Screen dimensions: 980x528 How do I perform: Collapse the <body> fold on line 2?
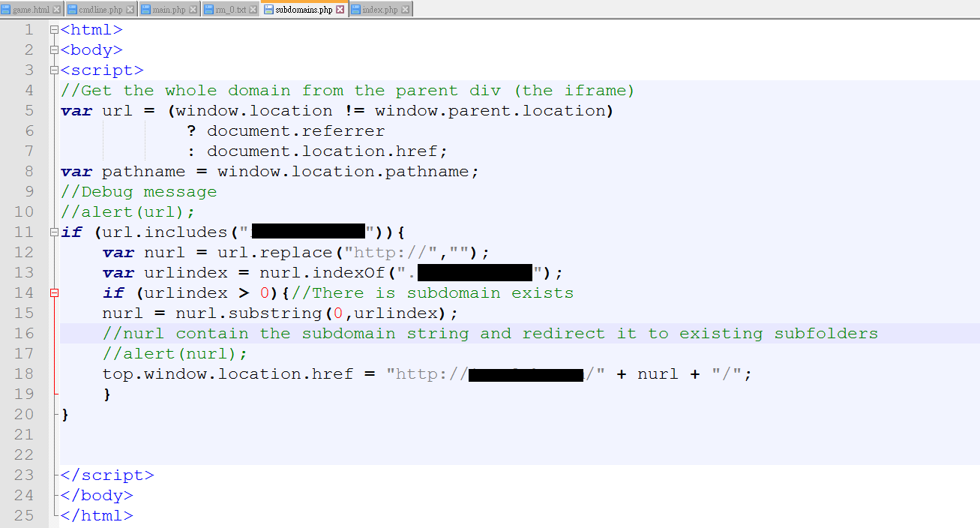click(54, 50)
